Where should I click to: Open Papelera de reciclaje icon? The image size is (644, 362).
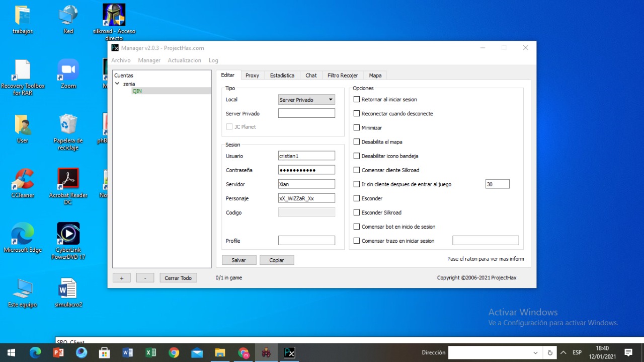pos(68,125)
